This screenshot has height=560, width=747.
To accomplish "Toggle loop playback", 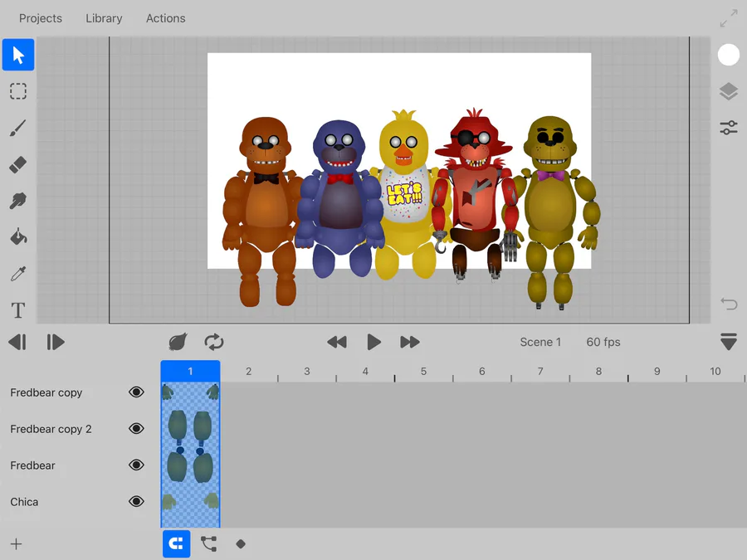I will pyautogui.click(x=214, y=342).
